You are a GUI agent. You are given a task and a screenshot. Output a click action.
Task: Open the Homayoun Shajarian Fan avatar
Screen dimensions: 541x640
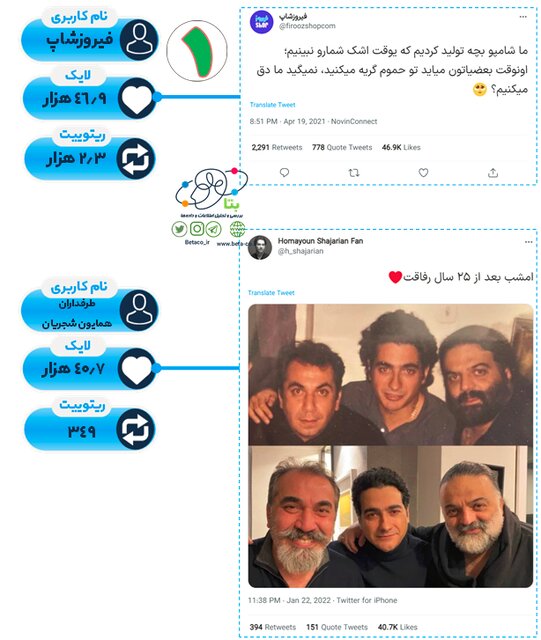[x=260, y=247]
